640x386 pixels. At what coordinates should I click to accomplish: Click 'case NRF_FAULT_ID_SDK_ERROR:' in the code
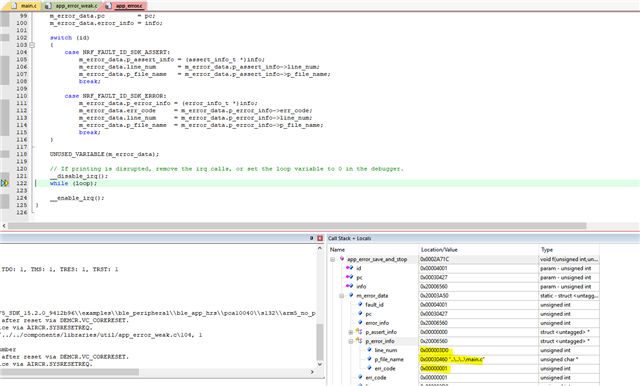[116, 96]
